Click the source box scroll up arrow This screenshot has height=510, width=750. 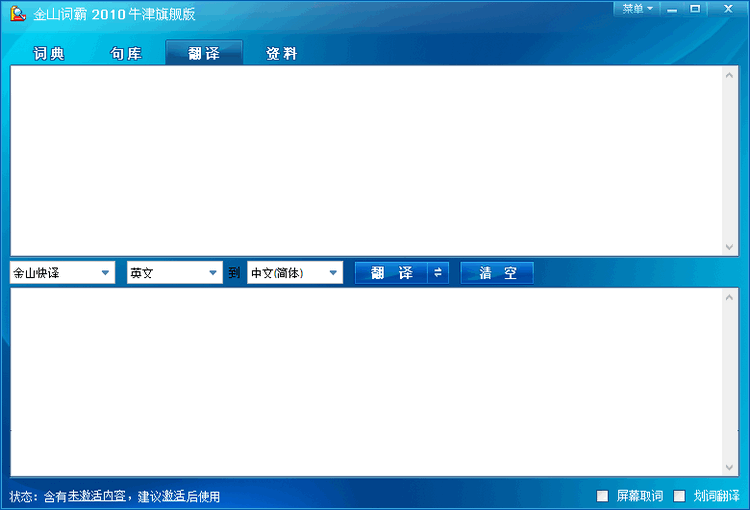pos(729,75)
